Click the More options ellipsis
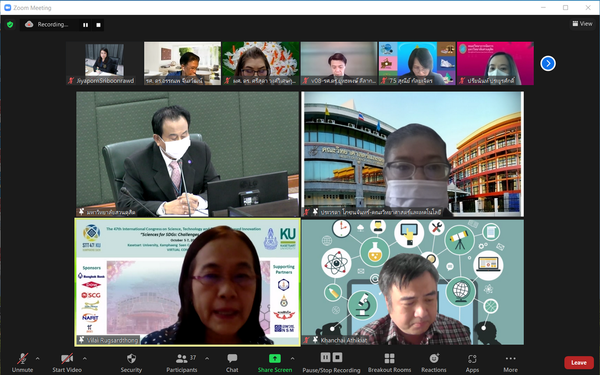The height and width of the screenshot is (375, 600). pyautogui.click(x=510, y=362)
